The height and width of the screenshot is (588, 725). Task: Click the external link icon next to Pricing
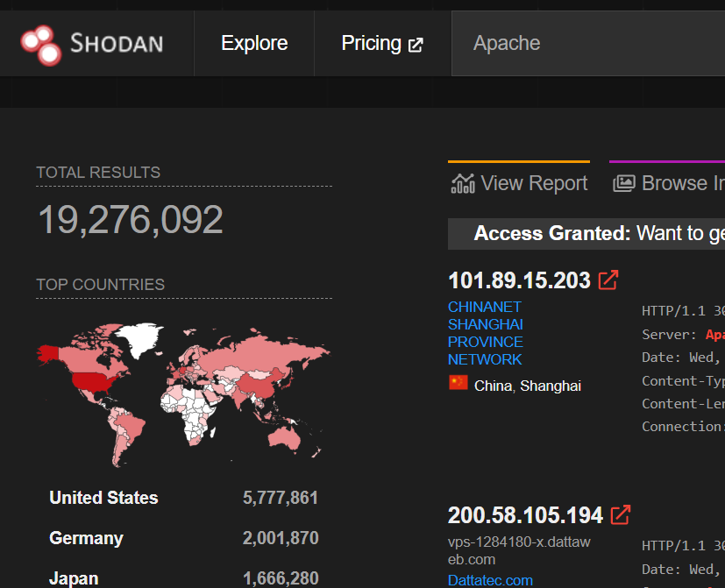coord(415,43)
